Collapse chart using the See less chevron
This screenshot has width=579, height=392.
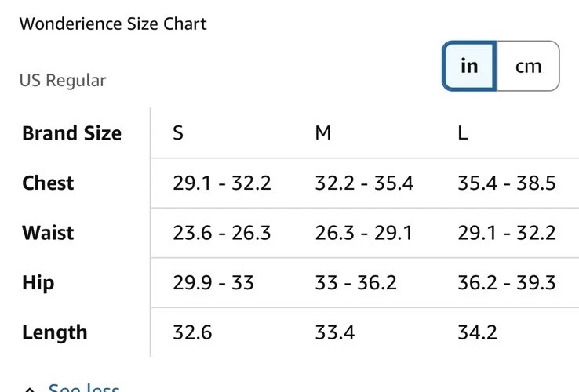coord(30,389)
